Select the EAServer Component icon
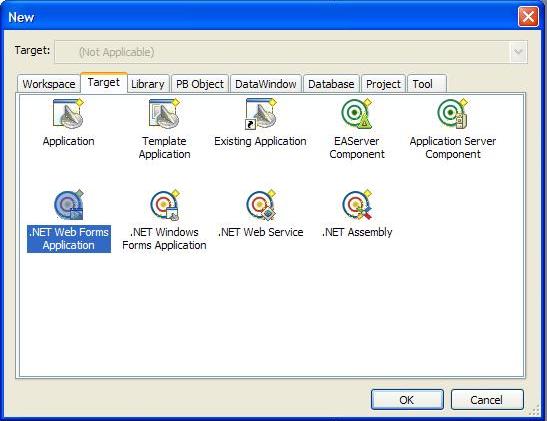Screen dimensions: 547x421 357,113
